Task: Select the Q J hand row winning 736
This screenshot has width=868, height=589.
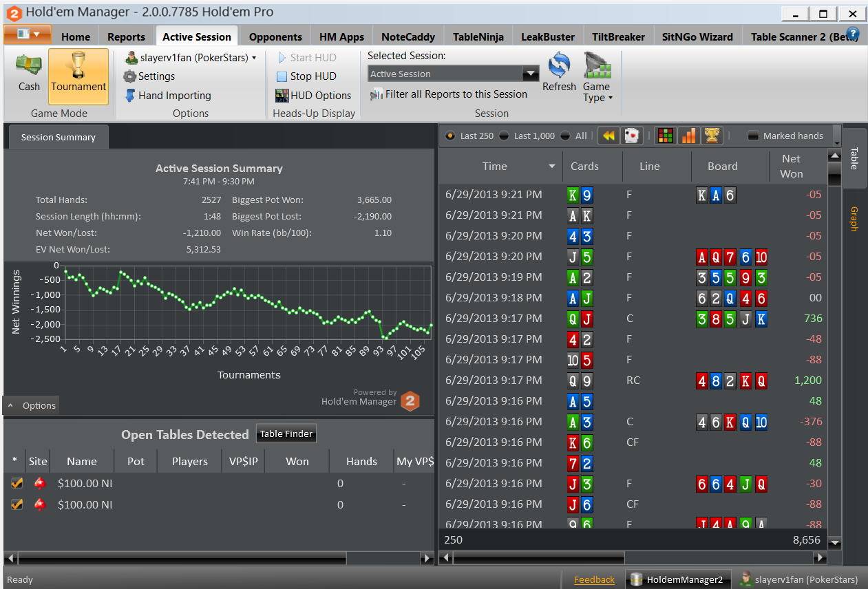Action: coord(632,319)
